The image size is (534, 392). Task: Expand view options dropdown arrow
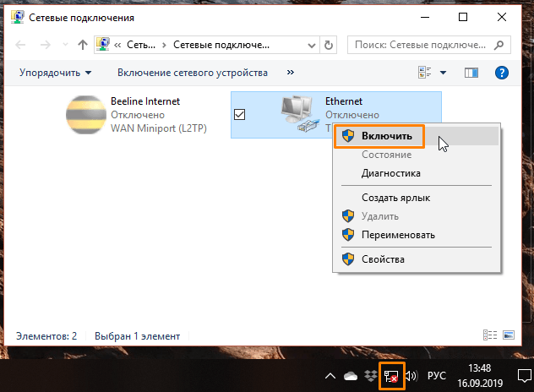tap(443, 72)
